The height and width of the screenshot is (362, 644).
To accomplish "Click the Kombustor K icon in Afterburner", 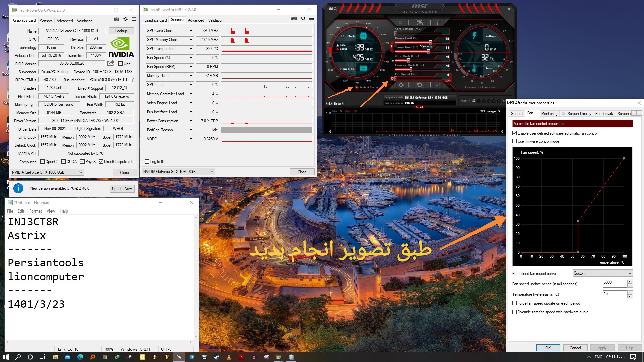I will pos(400,23).
